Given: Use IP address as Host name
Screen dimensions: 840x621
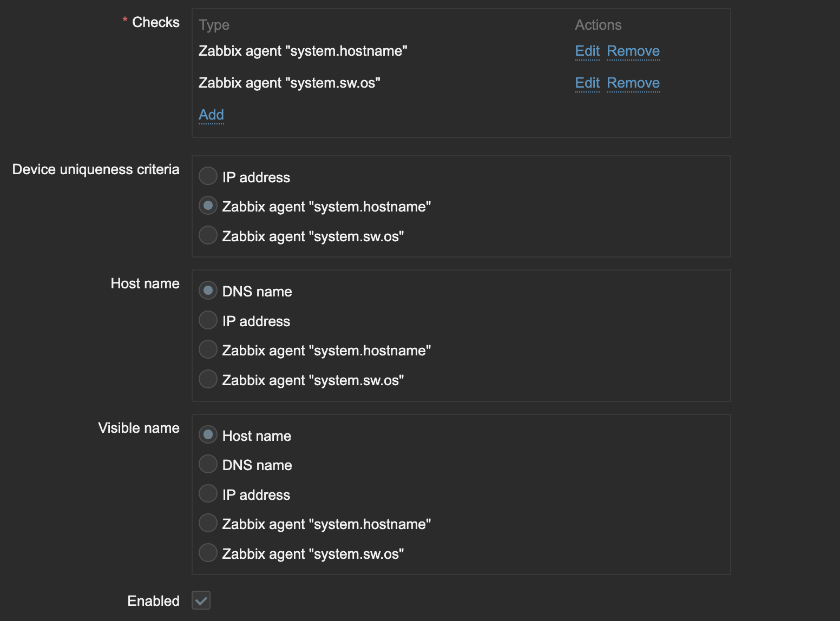Looking at the screenshot, I should (208, 320).
